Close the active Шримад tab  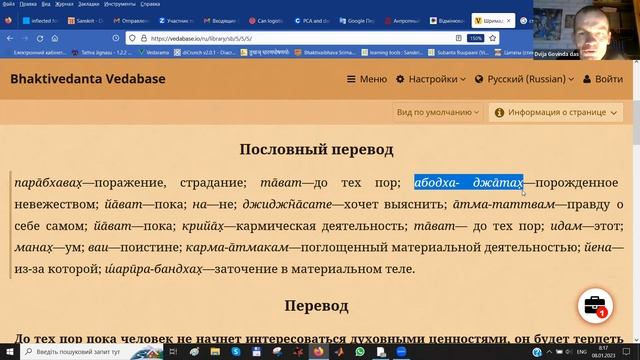pos(508,20)
